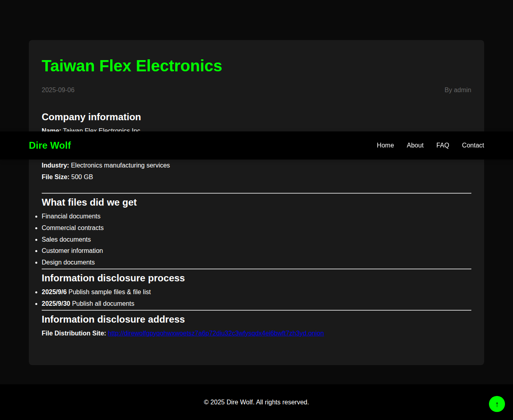Select Contact in the navigation bar

pos(473,145)
